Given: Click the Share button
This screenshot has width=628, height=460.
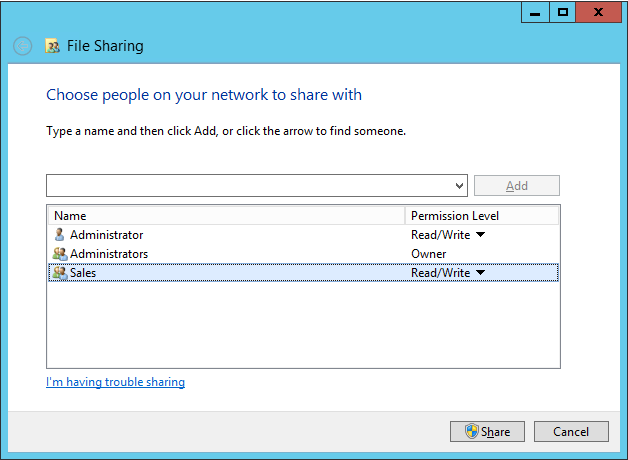Looking at the screenshot, I should (487, 432).
